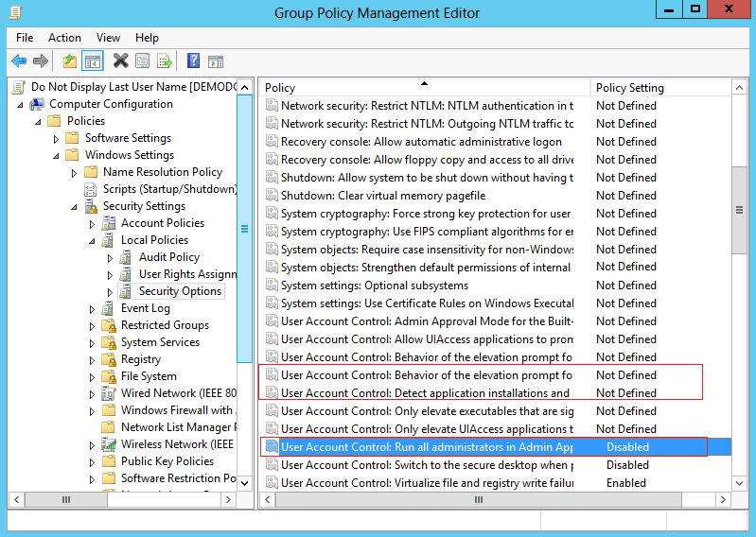Image resolution: width=756 pixels, height=537 pixels.
Task: Click the Delete X toolbar icon
Action: (x=120, y=61)
